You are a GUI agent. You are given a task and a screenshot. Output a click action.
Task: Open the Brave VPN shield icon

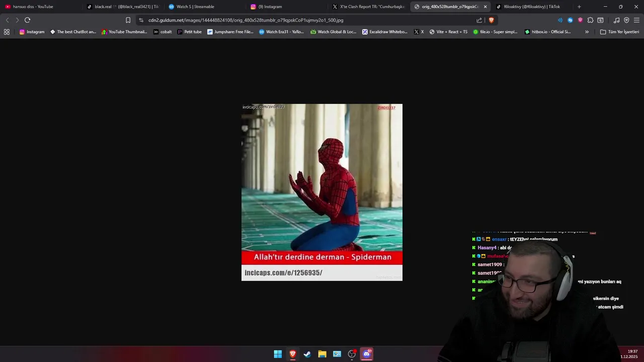(x=626, y=20)
